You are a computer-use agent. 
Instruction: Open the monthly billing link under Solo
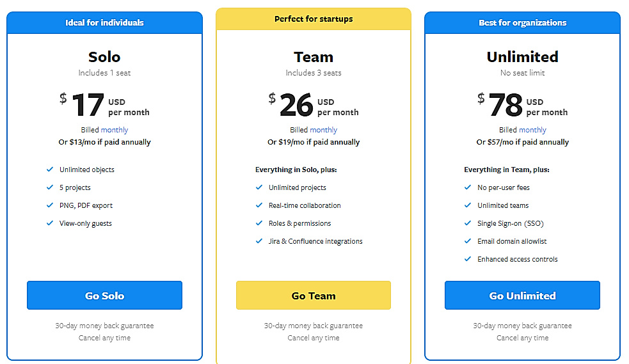pos(115,130)
